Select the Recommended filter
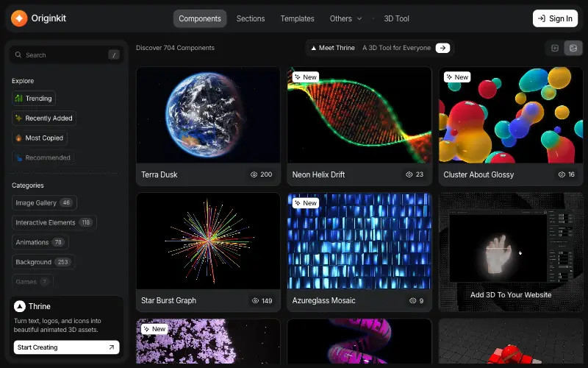588x368 pixels. pos(43,158)
